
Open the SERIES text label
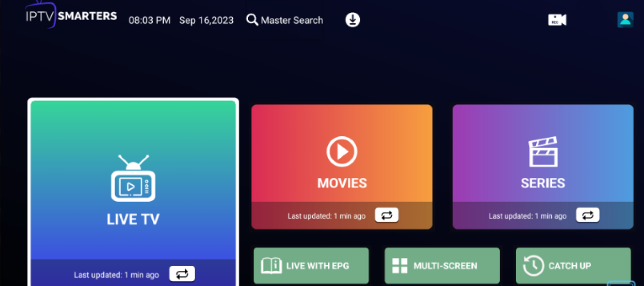(x=543, y=183)
